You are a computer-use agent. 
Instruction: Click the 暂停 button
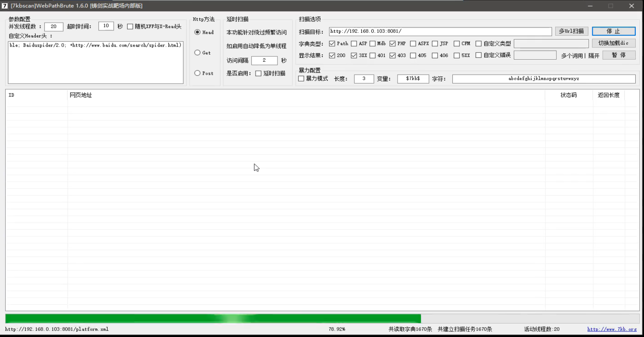tap(619, 55)
